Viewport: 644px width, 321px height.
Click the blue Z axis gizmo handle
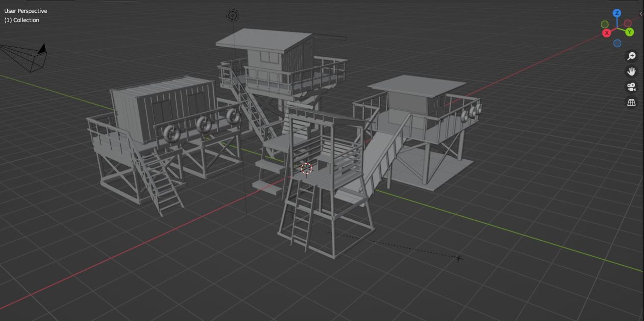[617, 13]
